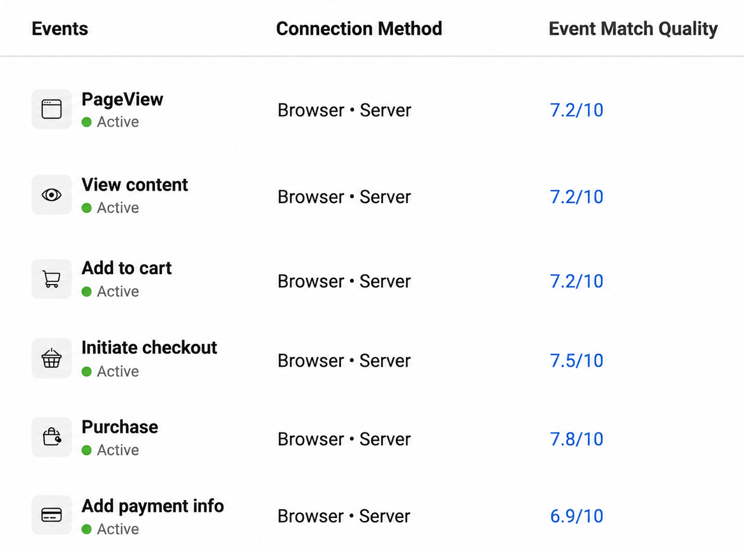Click the Events column header
The height and width of the screenshot is (560, 746).
click(x=60, y=29)
